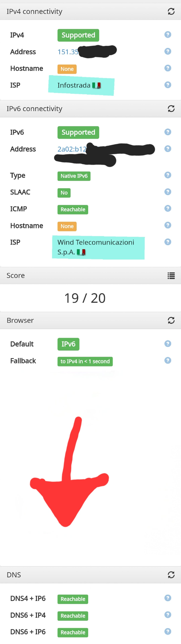Screen dimensions: 181x644
Task: Refresh the IPv4 connectivity test
Action: point(171,12)
